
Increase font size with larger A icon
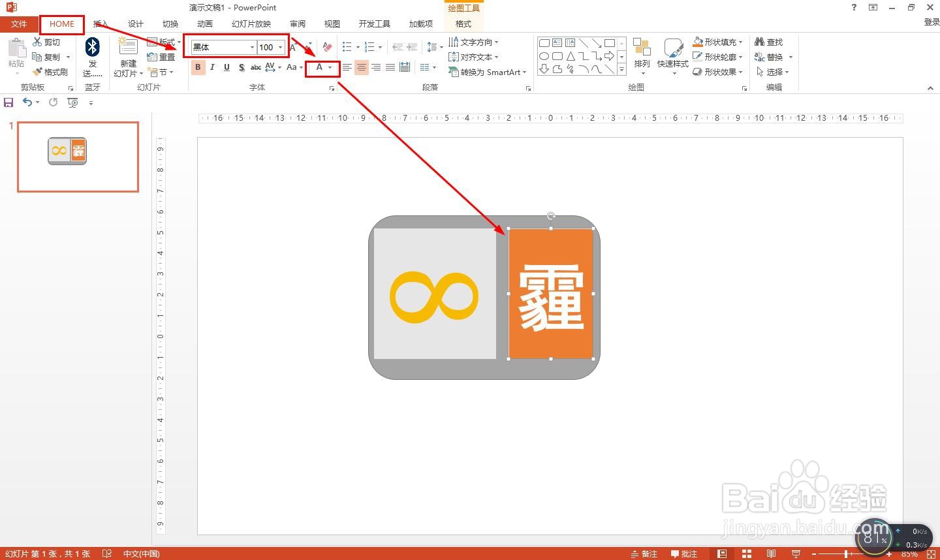click(294, 47)
